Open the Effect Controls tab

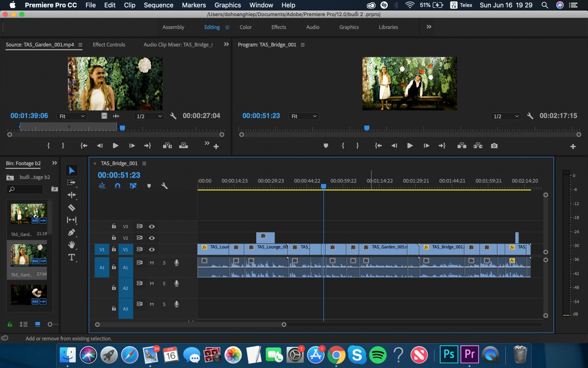(x=109, y=45)
